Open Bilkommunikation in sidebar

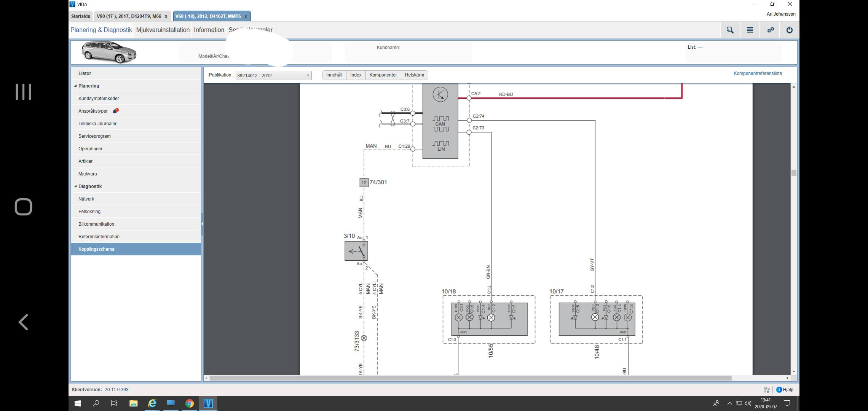(x=136, y=224)
